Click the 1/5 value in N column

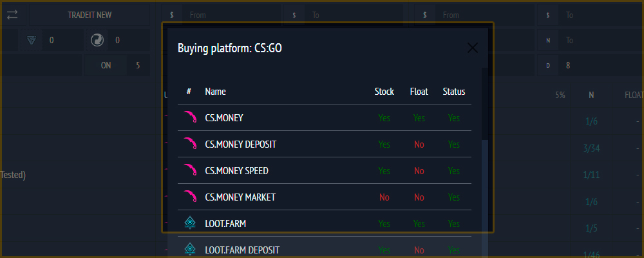591,228
